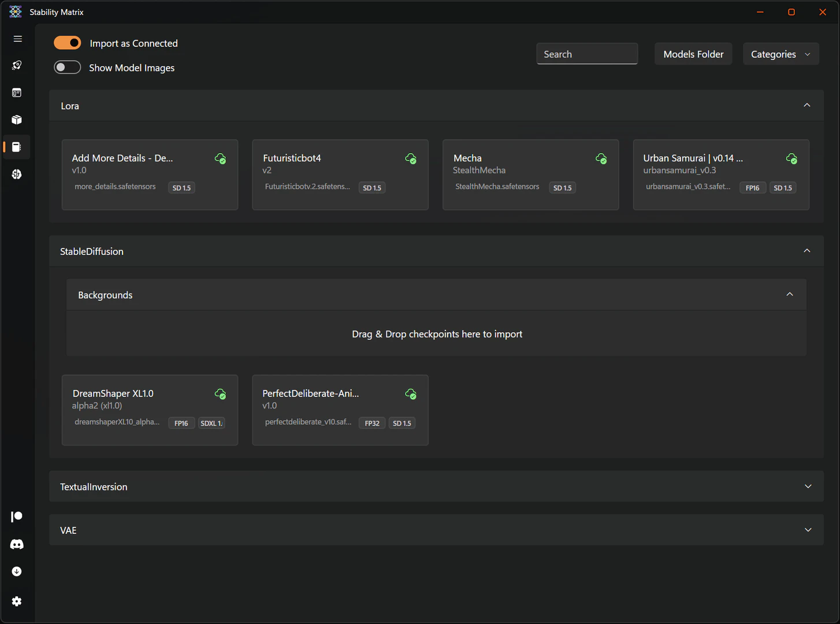
Task: Click connected cloud icon on Mecha card
Action: 601,158
